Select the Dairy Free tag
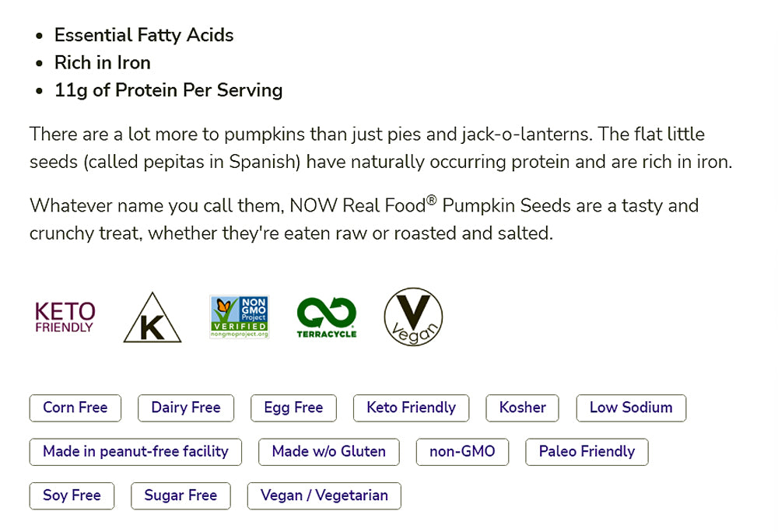Viewport: 778px width, 532px height. 186,408
